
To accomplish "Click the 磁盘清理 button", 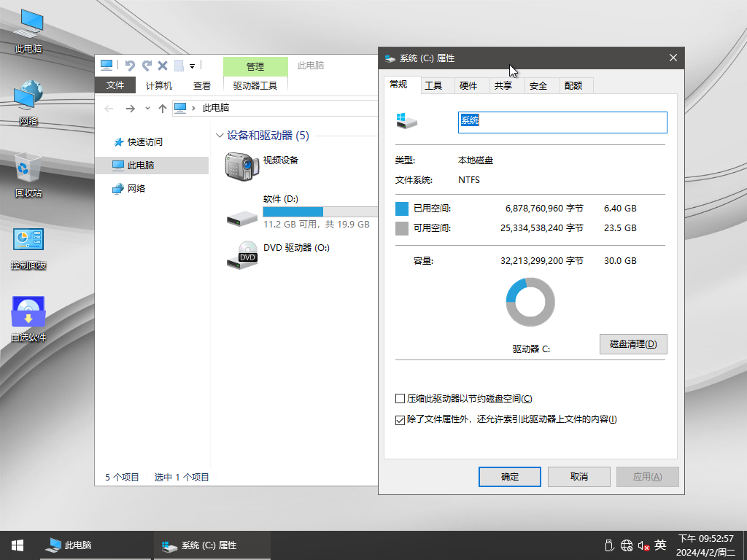I will (x=632, y=344).
